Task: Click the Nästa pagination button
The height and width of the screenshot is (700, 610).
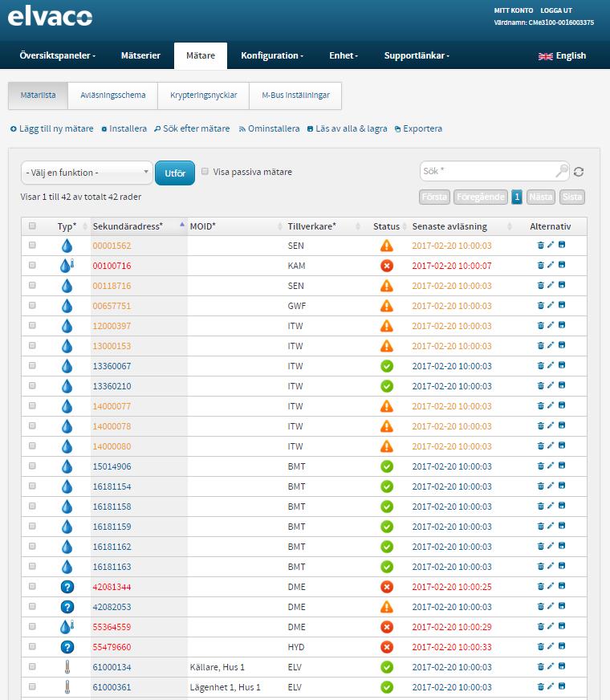Action: coord(541,197)
